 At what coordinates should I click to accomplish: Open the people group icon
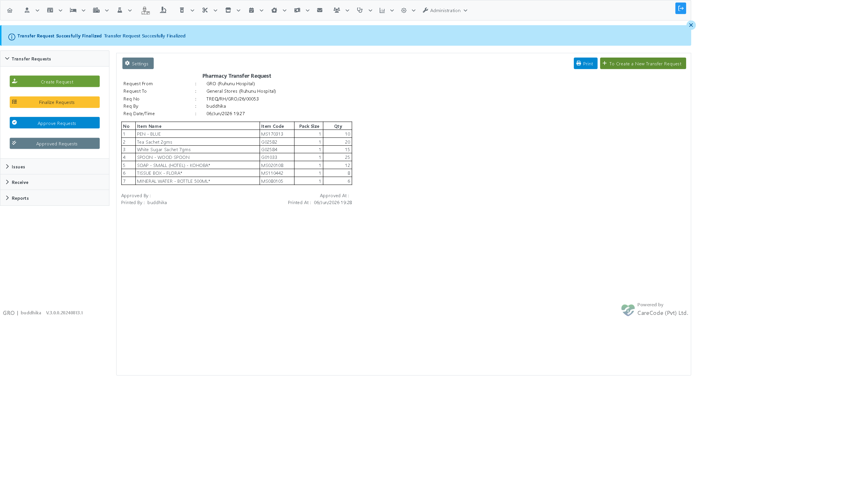coord(337,10)
